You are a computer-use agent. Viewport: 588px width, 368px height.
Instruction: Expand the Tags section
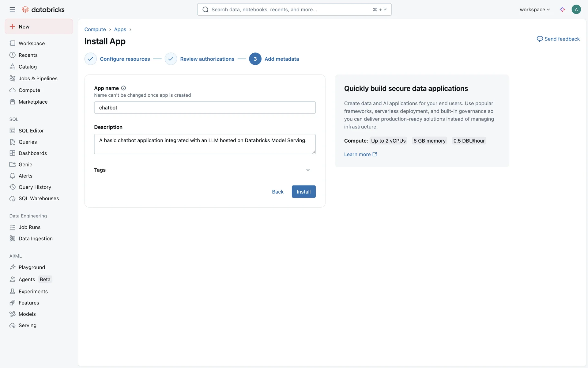point(308,170)
